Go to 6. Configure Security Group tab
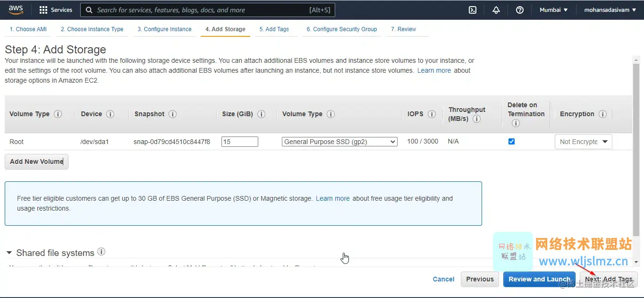The image size is (644, 298). point(342,29)
